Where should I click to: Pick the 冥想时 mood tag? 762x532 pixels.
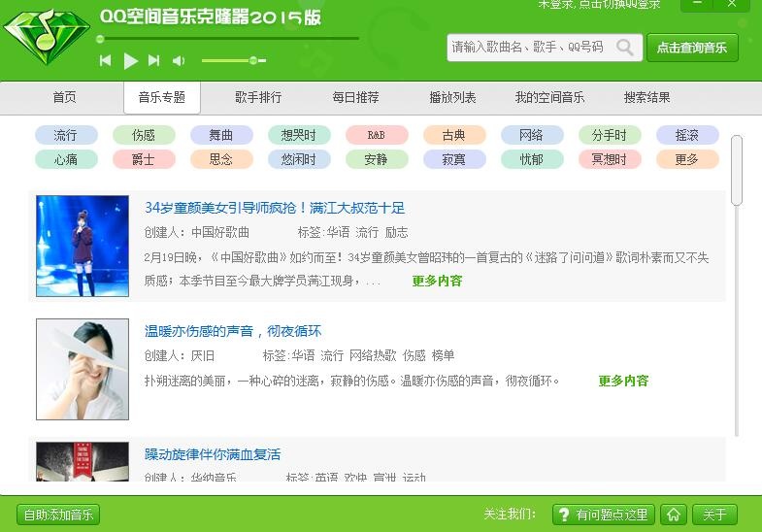tap(610, 159)
